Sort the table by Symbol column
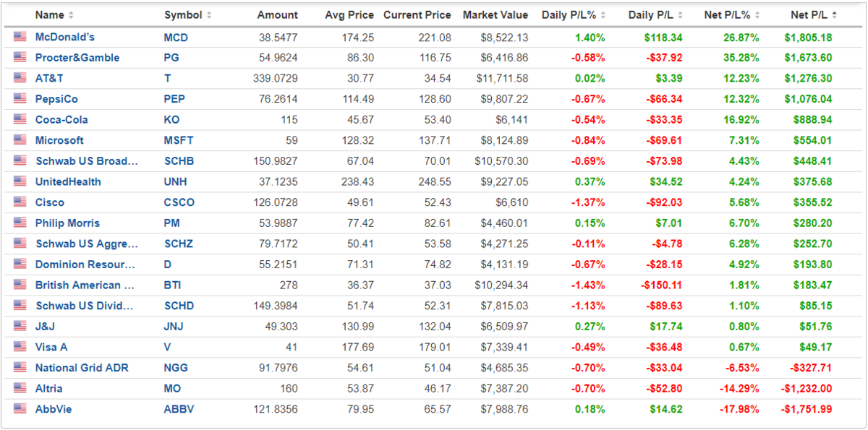Viewport: 868px width, 430px height. (188, 14)
